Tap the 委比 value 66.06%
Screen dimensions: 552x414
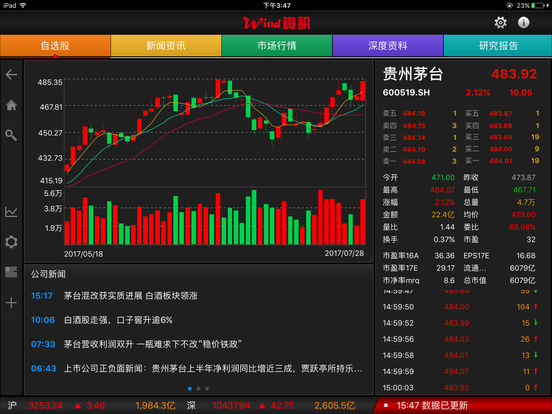coord(522,227)
